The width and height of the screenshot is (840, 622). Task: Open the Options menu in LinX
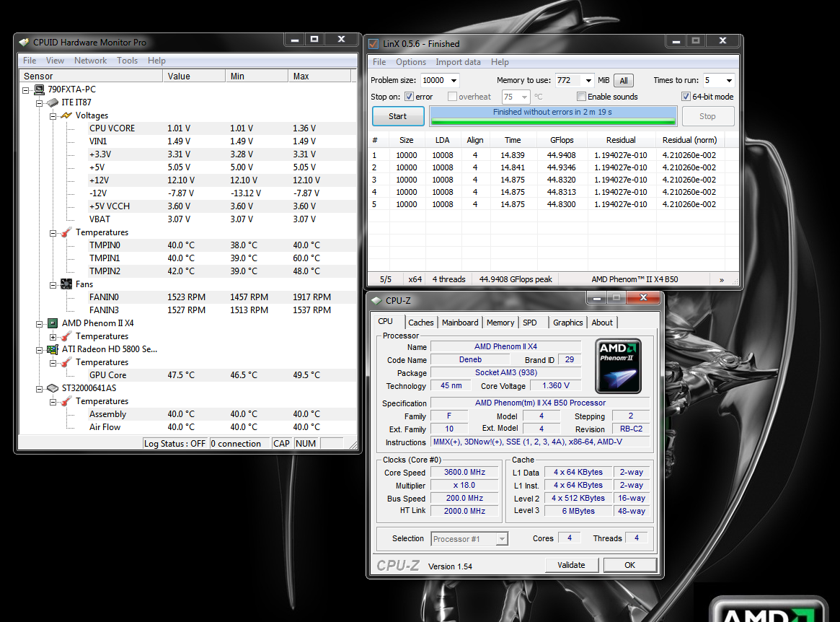coord(411,62)
